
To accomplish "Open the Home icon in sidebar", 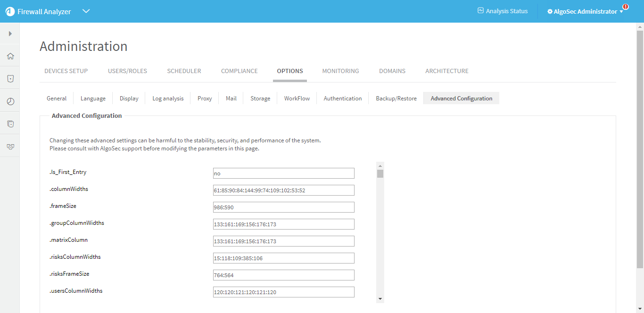I will click(x=10, y=56).
